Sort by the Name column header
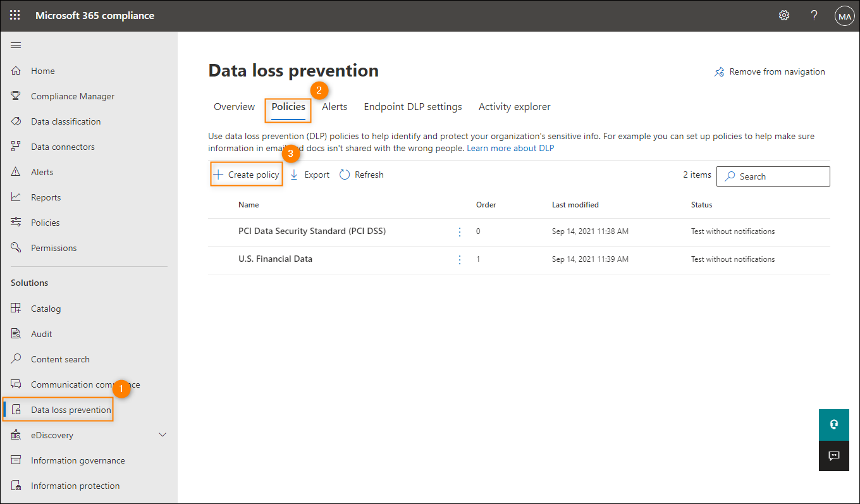 pos(249,205)
